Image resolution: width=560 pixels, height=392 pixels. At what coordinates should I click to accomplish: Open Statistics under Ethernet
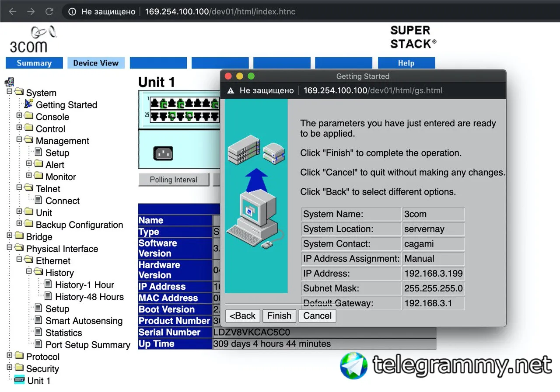64,333
